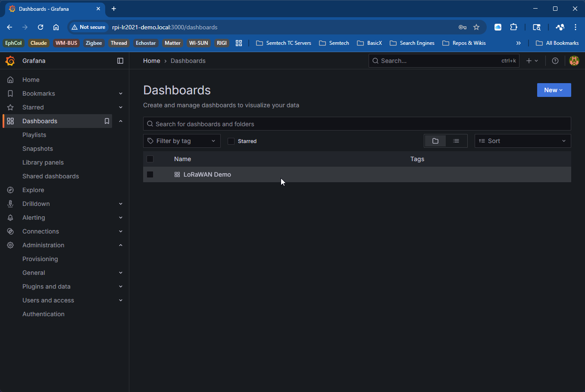
Task: Toggle the select-all checkbox in table header
Action: 150,159
